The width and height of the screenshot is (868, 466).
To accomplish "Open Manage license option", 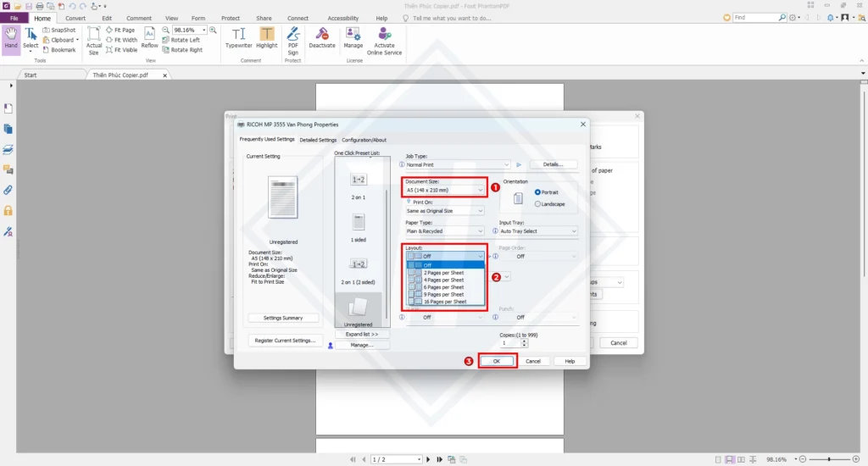I will [353, 38].
